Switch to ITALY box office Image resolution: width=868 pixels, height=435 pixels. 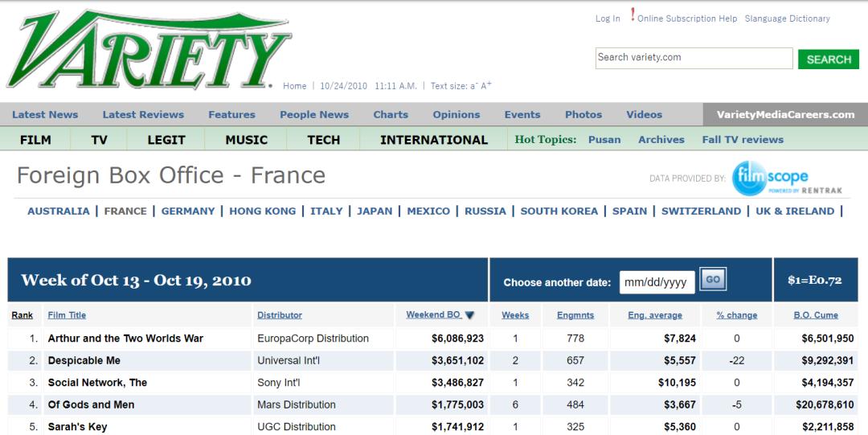(326, 211)
